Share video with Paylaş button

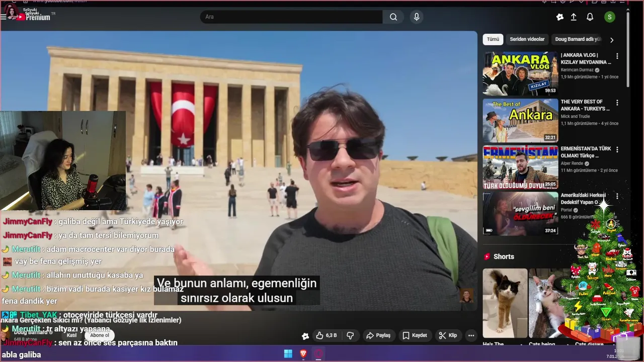pos(378,335)
